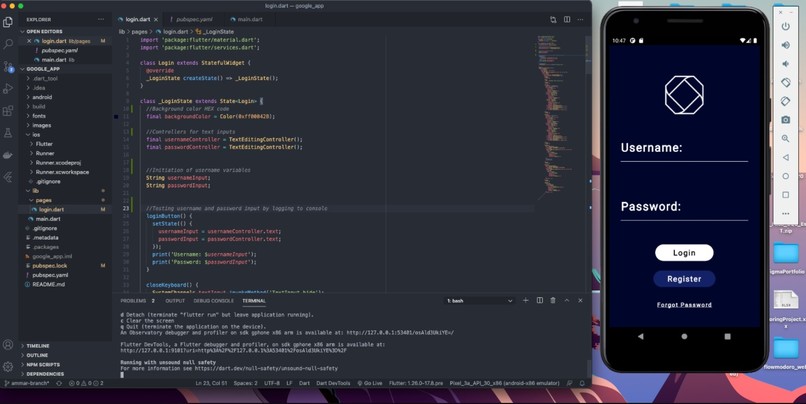Open the Search view in activity bar
The height and width of the screenshot is (404, 806).
[x=8, y=44]
